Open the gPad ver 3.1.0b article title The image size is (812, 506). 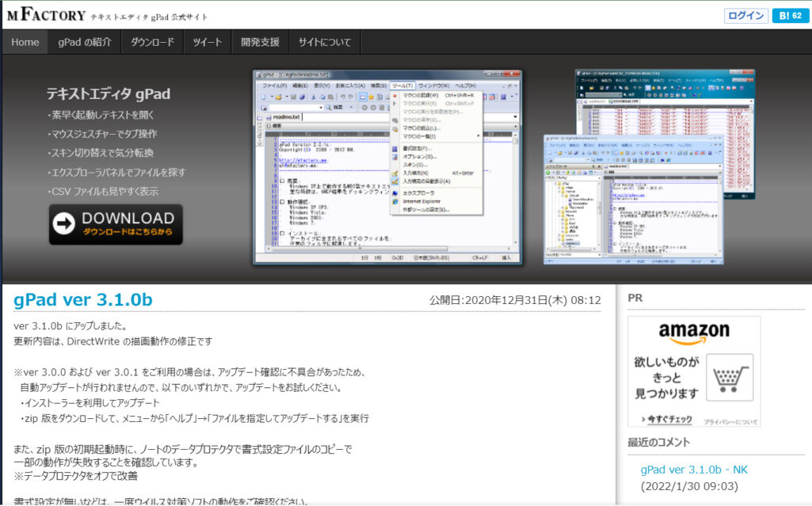83,299
